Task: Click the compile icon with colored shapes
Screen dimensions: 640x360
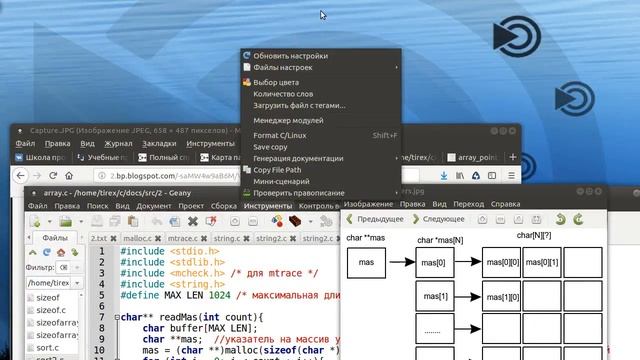Action: click(277, 221)
